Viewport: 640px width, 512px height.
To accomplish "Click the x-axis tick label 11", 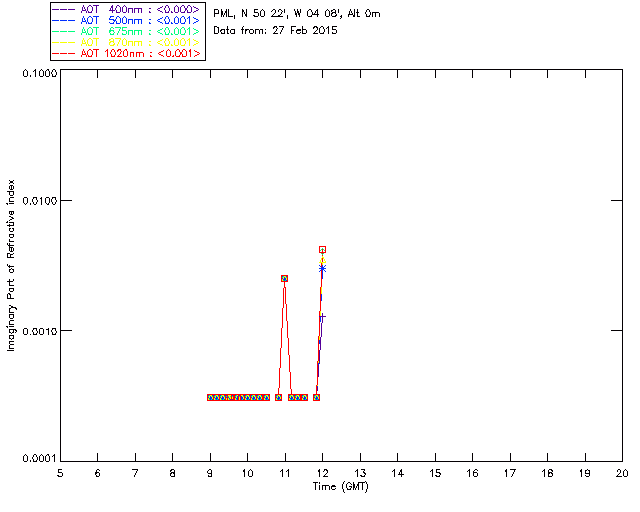I will point(285,474).
